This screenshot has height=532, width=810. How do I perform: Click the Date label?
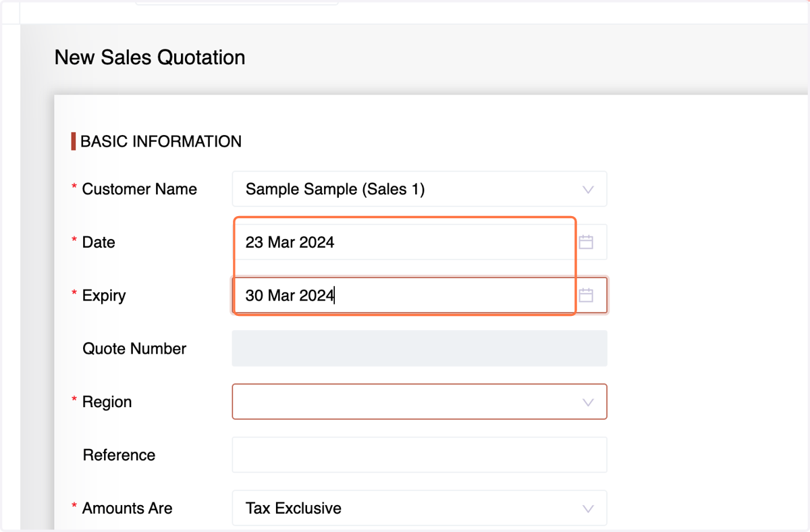tap(99, 242)
